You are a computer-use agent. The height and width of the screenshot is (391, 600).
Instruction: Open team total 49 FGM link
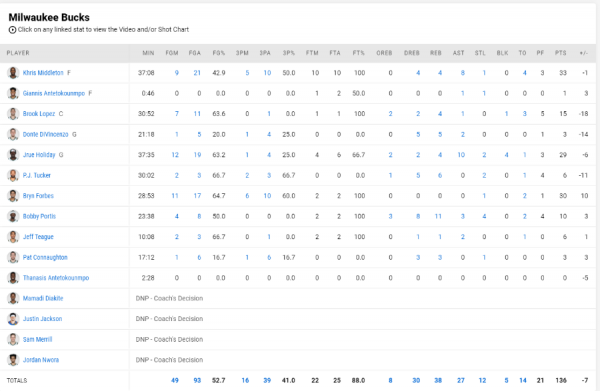pos(175,380)
